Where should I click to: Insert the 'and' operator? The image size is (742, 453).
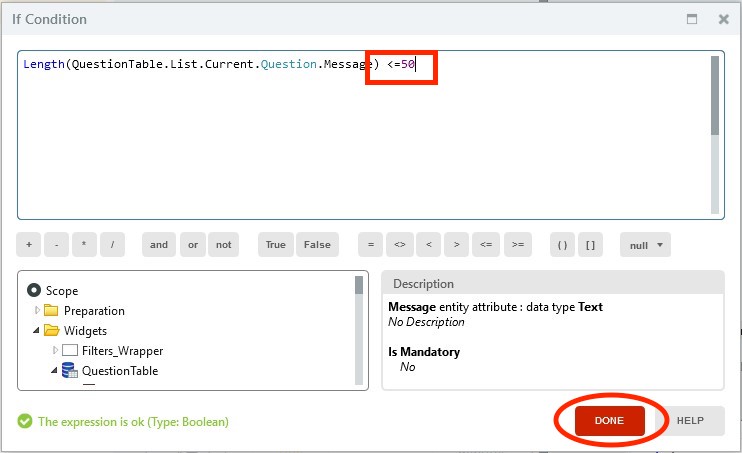(x=159, y=245)
